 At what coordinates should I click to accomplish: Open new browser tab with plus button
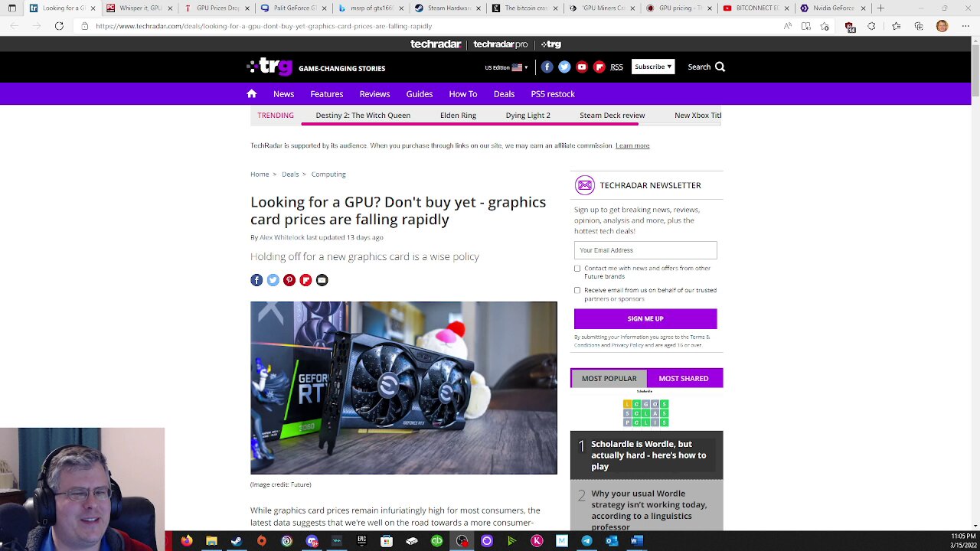click(880, 8)
